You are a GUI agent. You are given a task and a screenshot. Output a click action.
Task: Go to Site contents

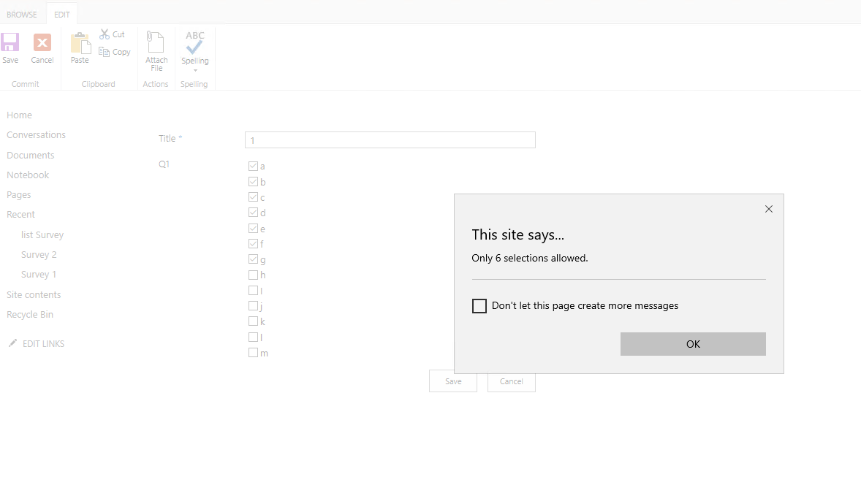tap(34, 295)
